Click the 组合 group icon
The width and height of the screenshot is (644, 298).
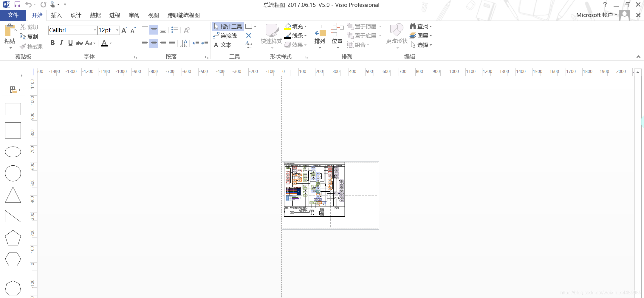pyautogui.click(x=359, y=45)
